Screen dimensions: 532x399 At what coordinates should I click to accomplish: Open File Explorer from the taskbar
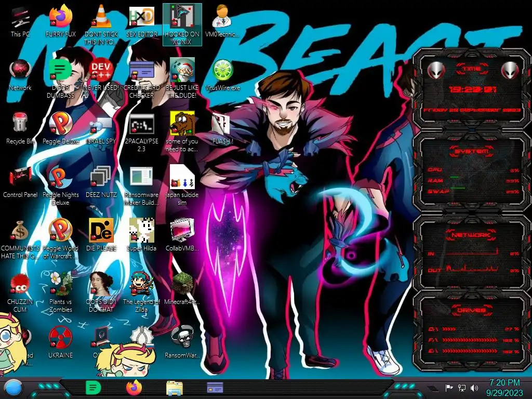click(175, 388)
